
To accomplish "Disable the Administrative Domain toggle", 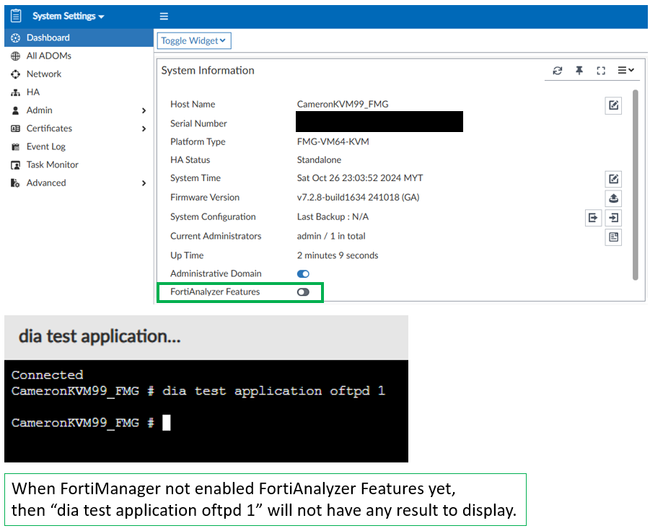I will pos(303,273).
